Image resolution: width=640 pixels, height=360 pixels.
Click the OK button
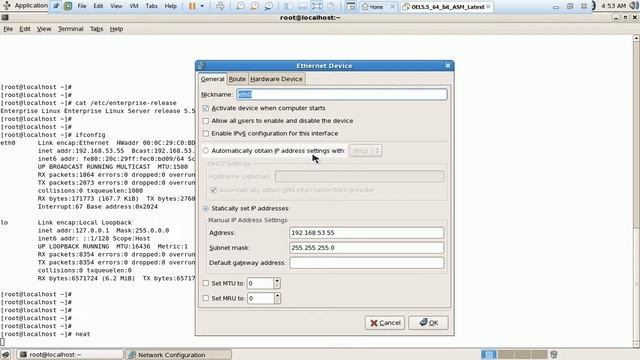point(428,323)
